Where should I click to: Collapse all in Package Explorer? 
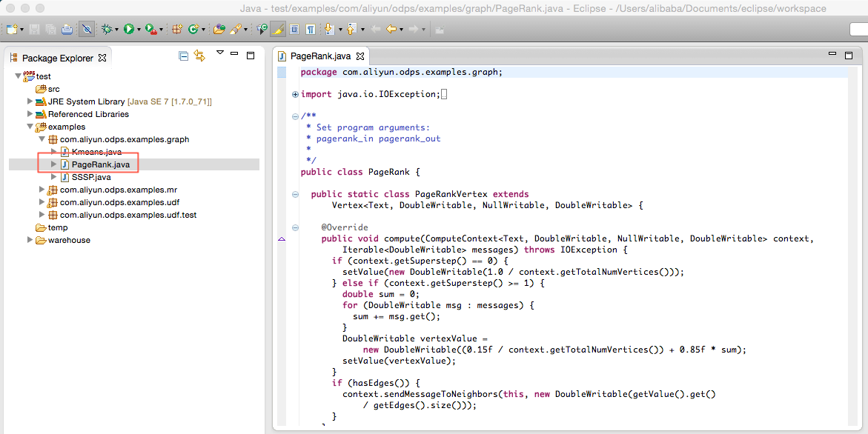click(183, 56)
